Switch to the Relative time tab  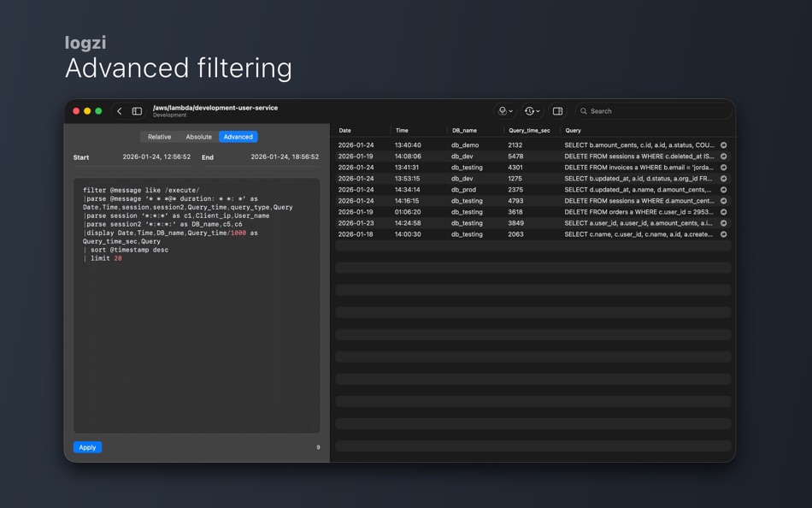(159, 136)
